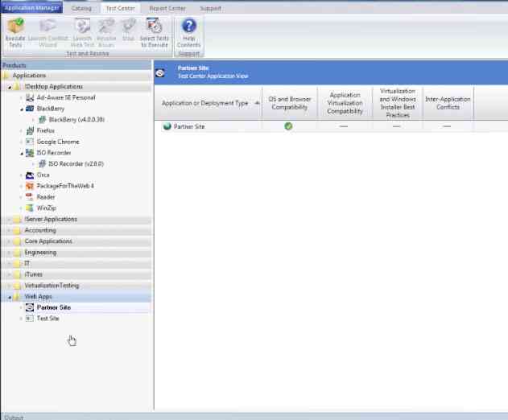This screenshot has width=508, height=420.
Task: Select Test Site under Web Apps
Action: [x=48, y=319]
